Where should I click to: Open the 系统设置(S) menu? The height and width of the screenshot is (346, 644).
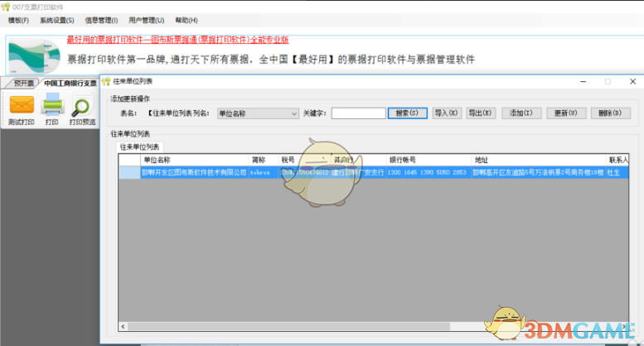(56, 20)
